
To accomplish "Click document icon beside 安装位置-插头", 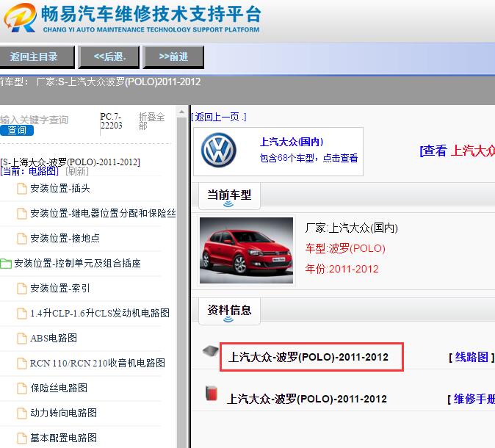I will 22,189.
